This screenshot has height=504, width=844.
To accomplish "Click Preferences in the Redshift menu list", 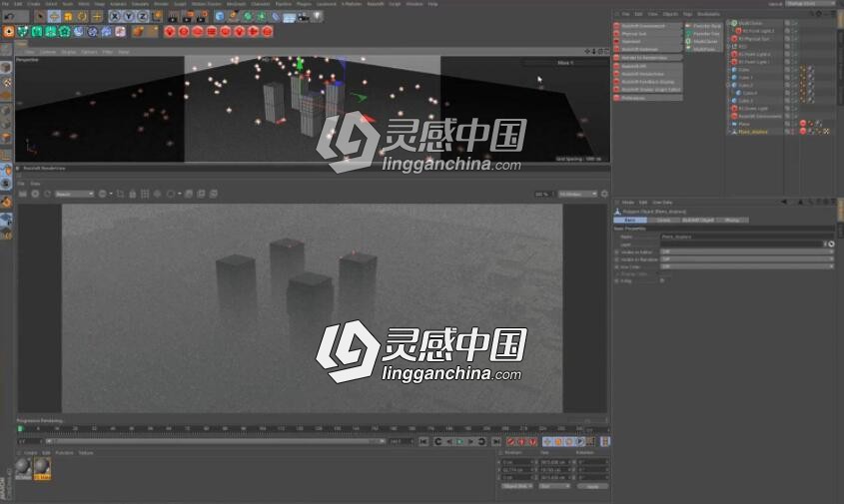I will click(648, 98).
